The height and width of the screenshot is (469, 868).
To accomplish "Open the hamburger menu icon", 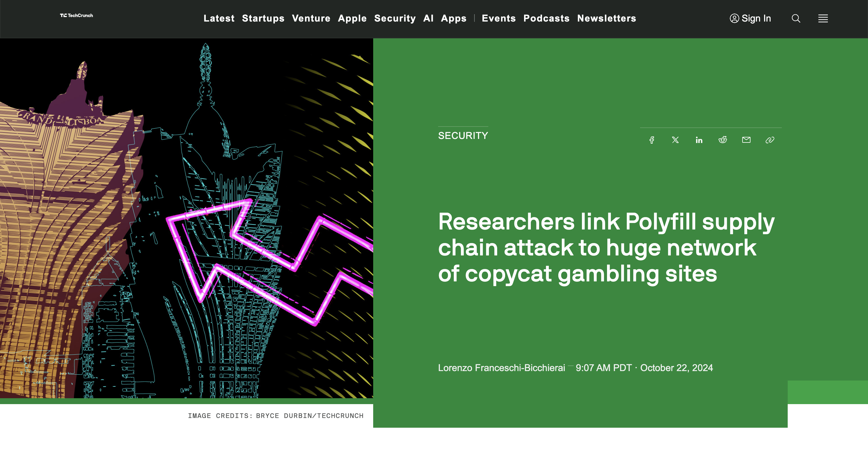I will tap(823, 19).
